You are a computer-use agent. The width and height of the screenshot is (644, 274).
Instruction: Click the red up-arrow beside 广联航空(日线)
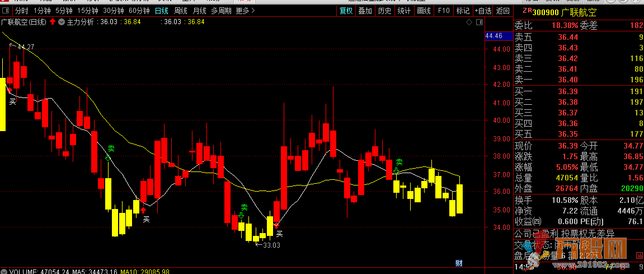[x=53, y=22]
